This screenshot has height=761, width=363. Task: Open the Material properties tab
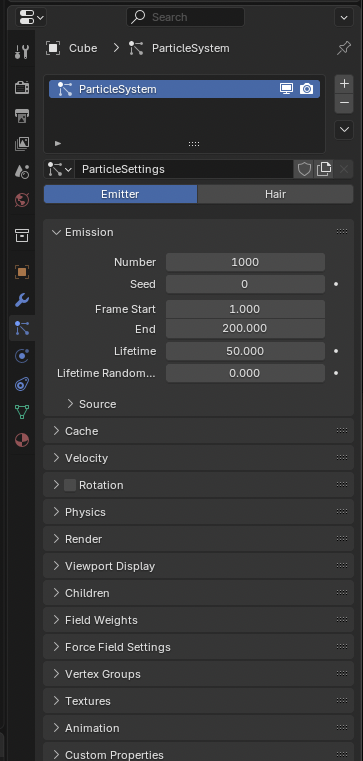[22, 440]
